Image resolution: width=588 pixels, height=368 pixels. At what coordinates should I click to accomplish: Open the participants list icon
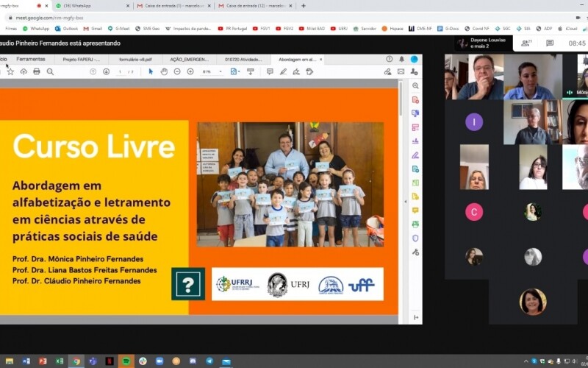click(x=526, y=43)
